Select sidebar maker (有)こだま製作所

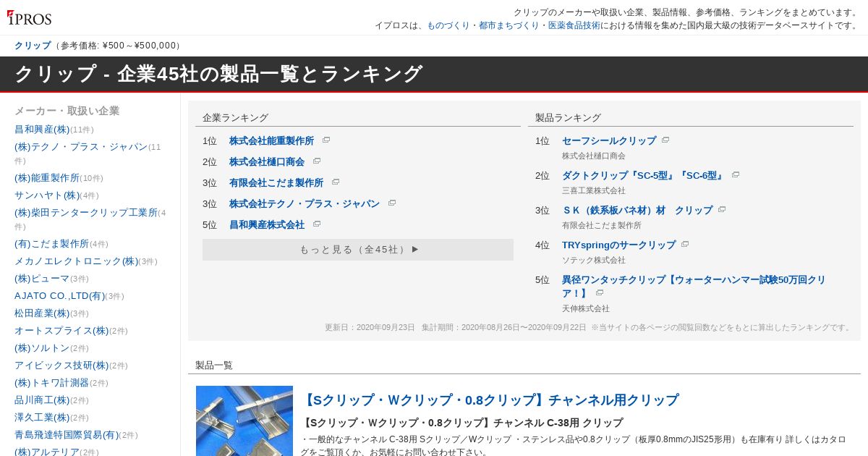51,244
